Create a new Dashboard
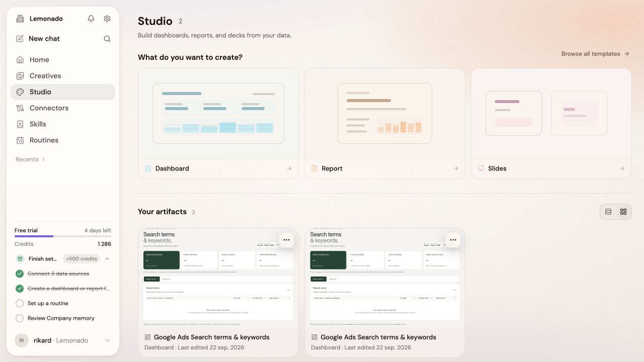This screenshot has width=644, height=362. coord(218,123)
